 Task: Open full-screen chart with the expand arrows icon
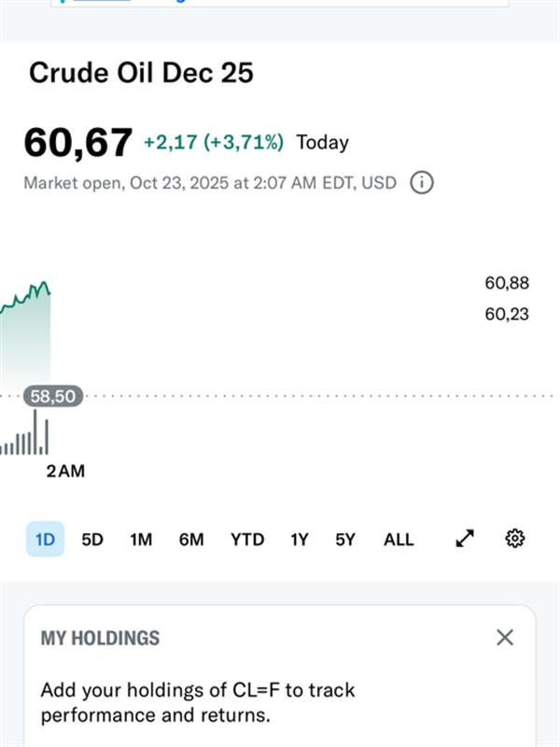[x=464, y=539]
